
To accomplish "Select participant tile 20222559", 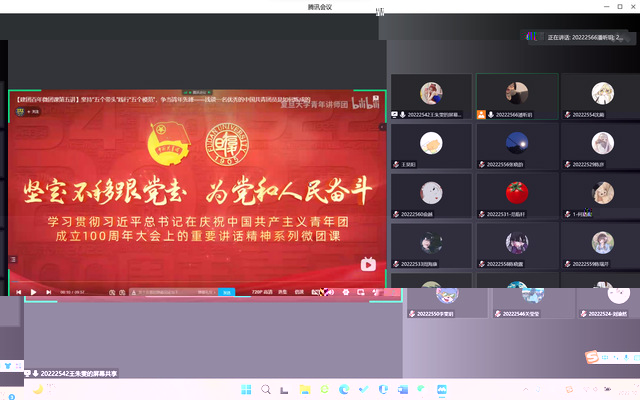I will click(x=601, y=246).
